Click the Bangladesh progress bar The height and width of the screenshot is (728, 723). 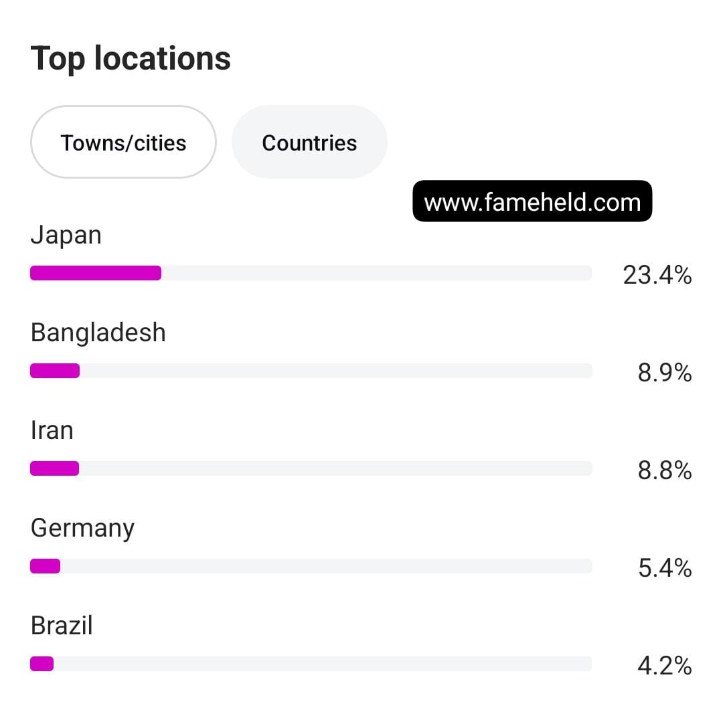click(311, 371)
